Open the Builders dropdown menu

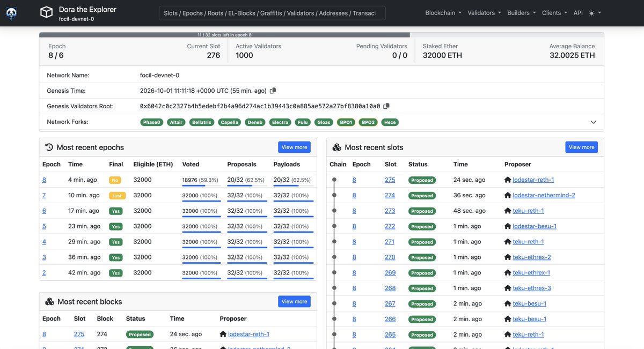[521, 13]
